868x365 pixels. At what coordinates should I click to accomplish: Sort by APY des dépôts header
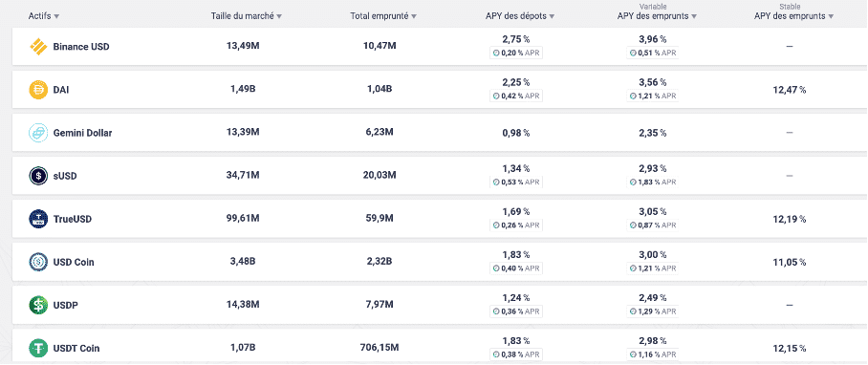coord(520,16)
